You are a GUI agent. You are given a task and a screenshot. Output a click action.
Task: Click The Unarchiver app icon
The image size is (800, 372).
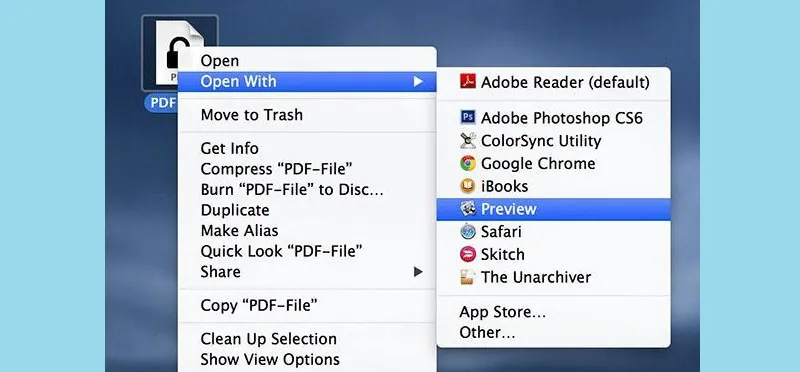[x=467, y=277]
